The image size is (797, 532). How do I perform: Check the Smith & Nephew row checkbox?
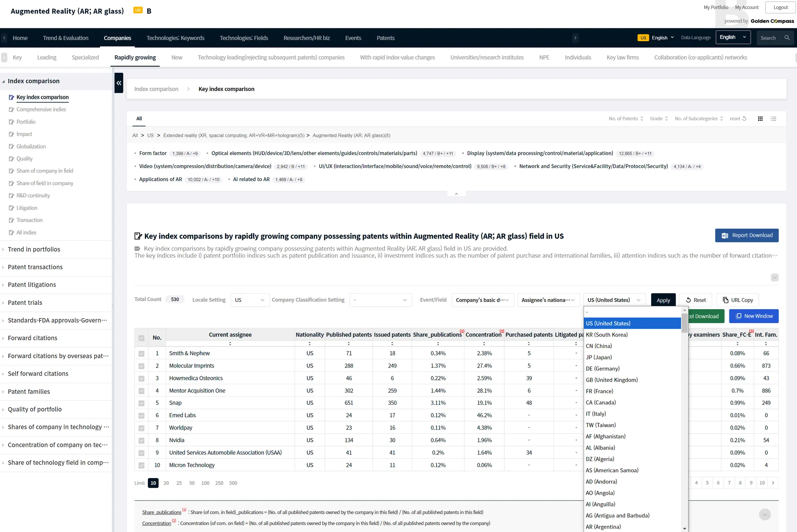141,353
